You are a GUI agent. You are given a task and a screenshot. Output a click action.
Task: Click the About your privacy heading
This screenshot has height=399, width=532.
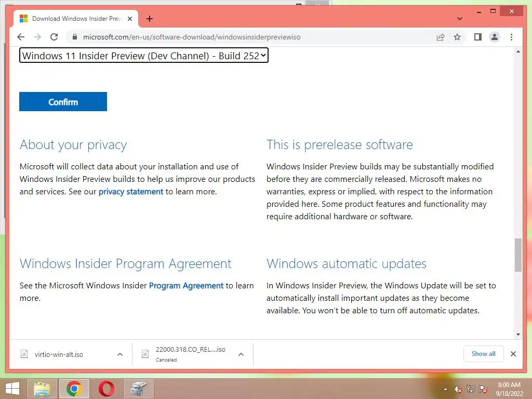(x=73, y=145)
